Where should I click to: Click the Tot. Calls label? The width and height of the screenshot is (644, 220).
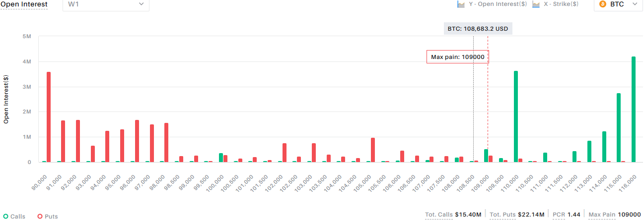click(439, 215)
